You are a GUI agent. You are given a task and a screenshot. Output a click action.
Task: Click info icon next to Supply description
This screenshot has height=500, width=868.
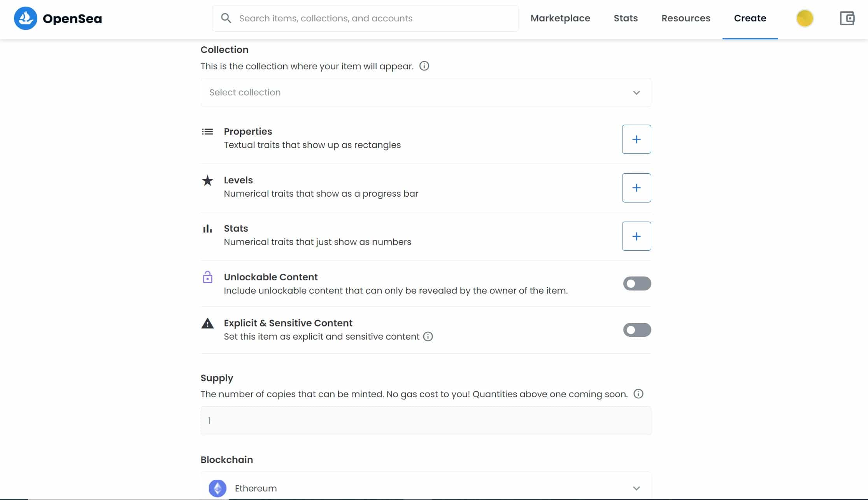638,394
